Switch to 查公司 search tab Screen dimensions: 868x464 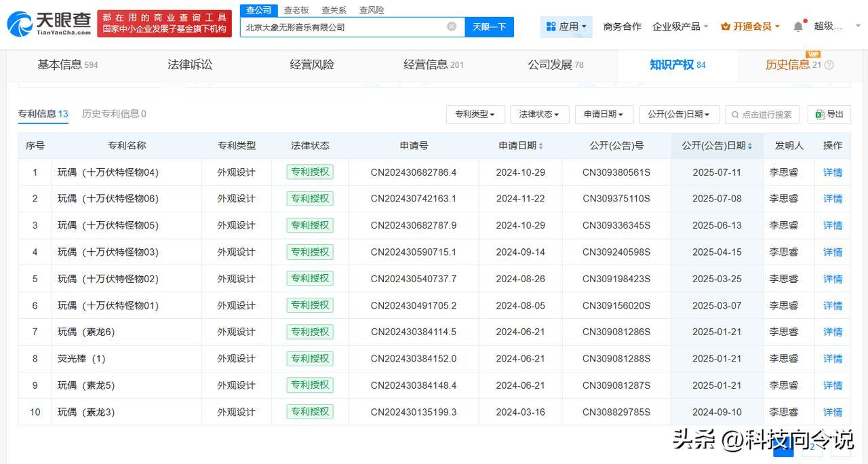[x=258, y=10]
